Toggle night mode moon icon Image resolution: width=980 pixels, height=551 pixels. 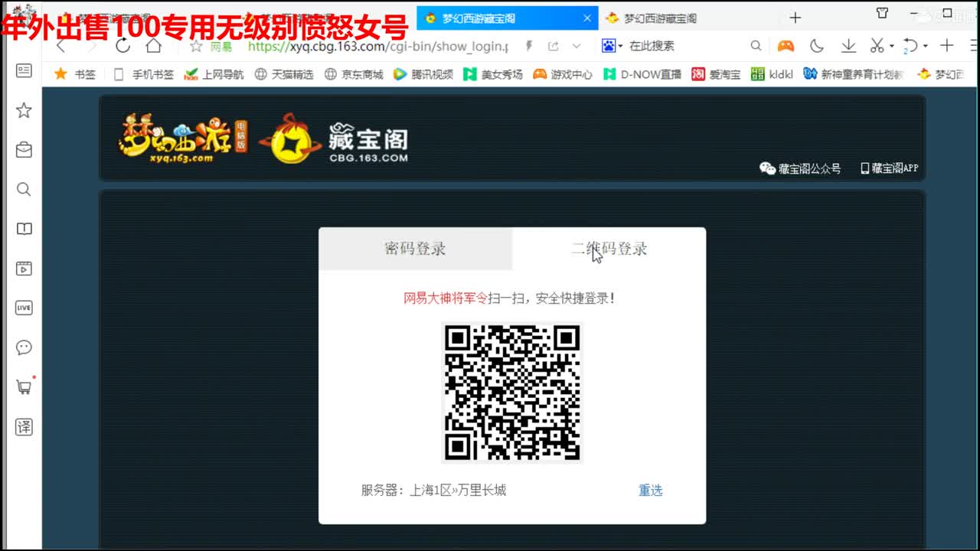click(817, 46)
